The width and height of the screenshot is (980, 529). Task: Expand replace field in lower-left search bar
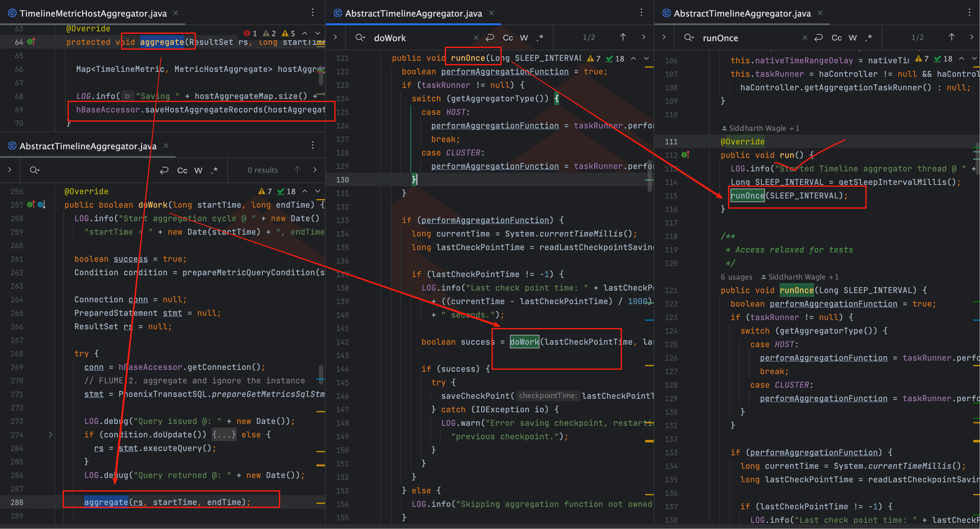10,170
